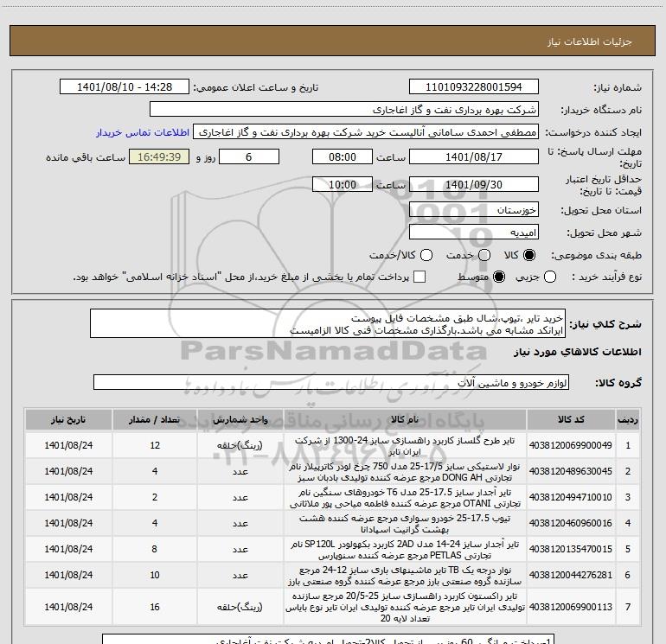The width and height of the screenshot is (666, 644).
Task: Click product code 4038120489630045
Action: [571, 471]
